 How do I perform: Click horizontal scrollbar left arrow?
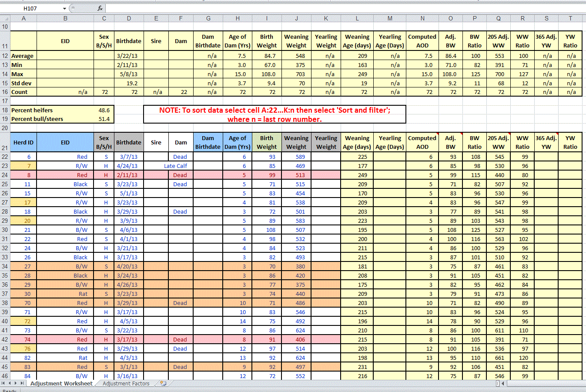click(x=502, y=383)
